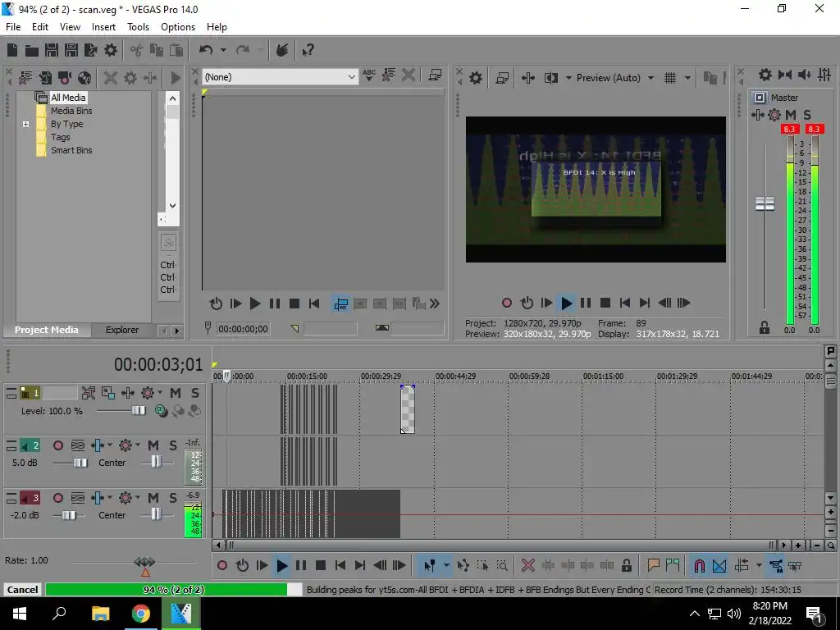Open Split Screen View dropdown arrow
The height and width of the screenshot is (630, 840).
tap(568, 78)
